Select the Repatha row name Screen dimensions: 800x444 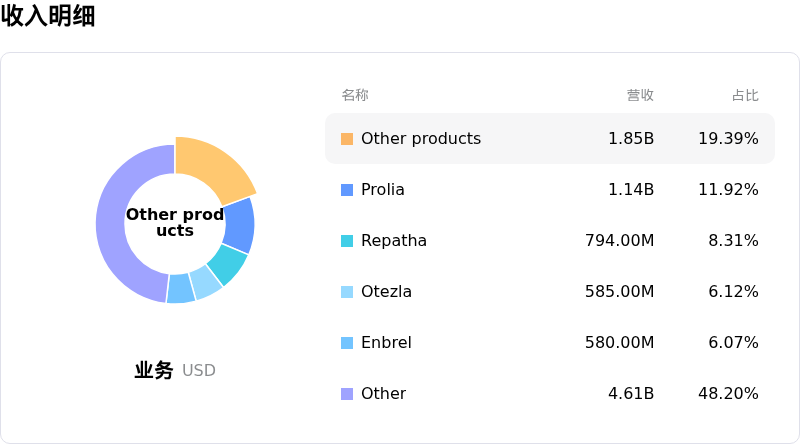coord(394,241)
